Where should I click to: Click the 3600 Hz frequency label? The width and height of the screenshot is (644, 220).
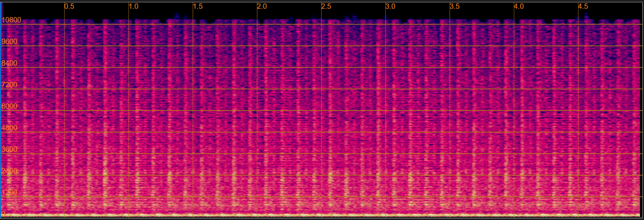pos(9,150)
